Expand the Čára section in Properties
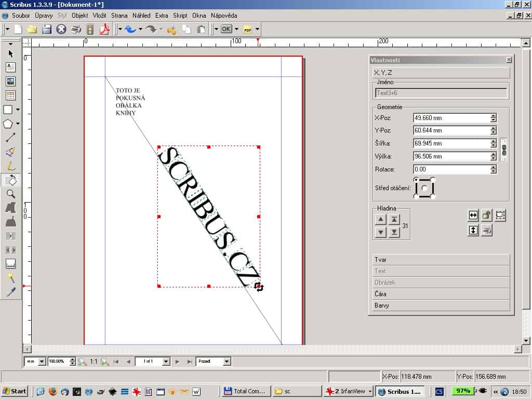Screen dimensions: 532x399 tap(441, 294)
